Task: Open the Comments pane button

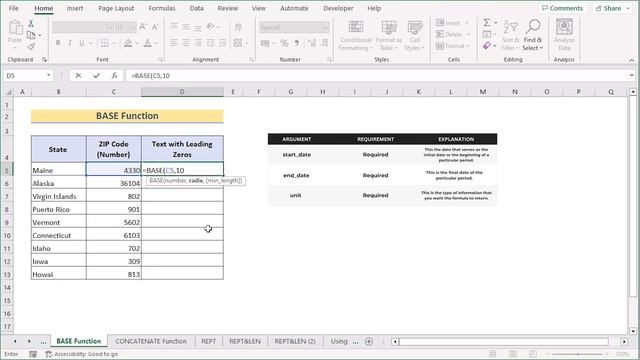Action: pyautogui.click(x=562, y=8)
